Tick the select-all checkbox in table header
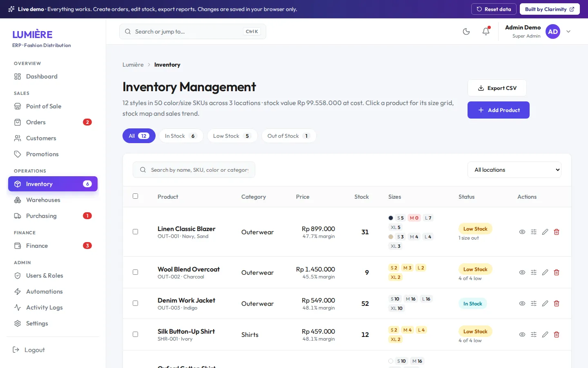This screenshot has height=368, width=588. click(136, 196)
